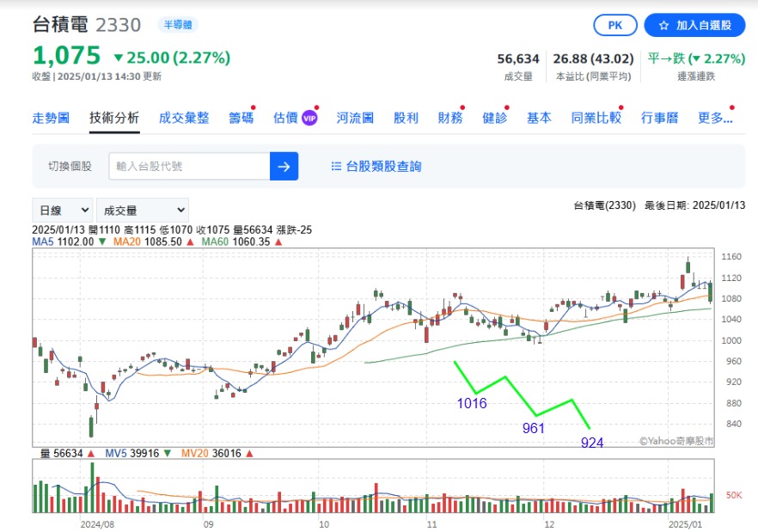This screenshot has width=758, height=532.
Task: Open the 籌碼 tab
Action: (x=241, y=118)
